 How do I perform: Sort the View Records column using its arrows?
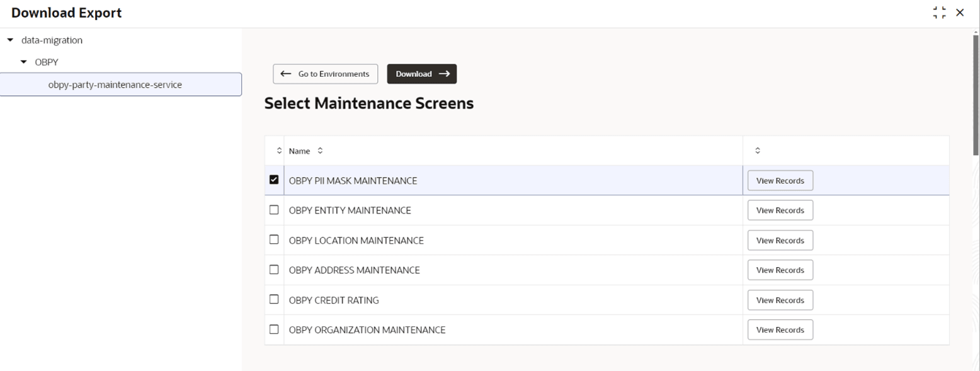758,151
